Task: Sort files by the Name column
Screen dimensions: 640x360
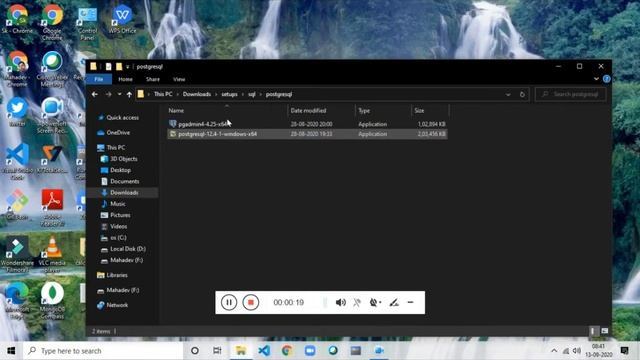Action: (227, 111)
